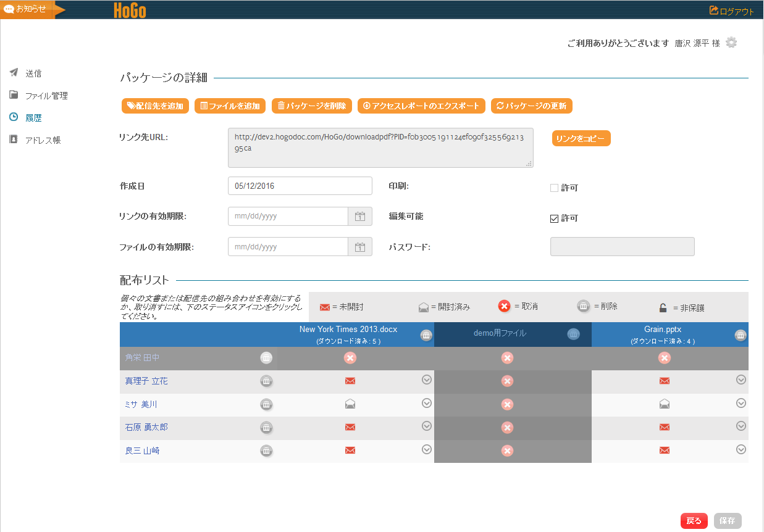Click the delete icon next to 真理子 立花

[x=266, y=381]
